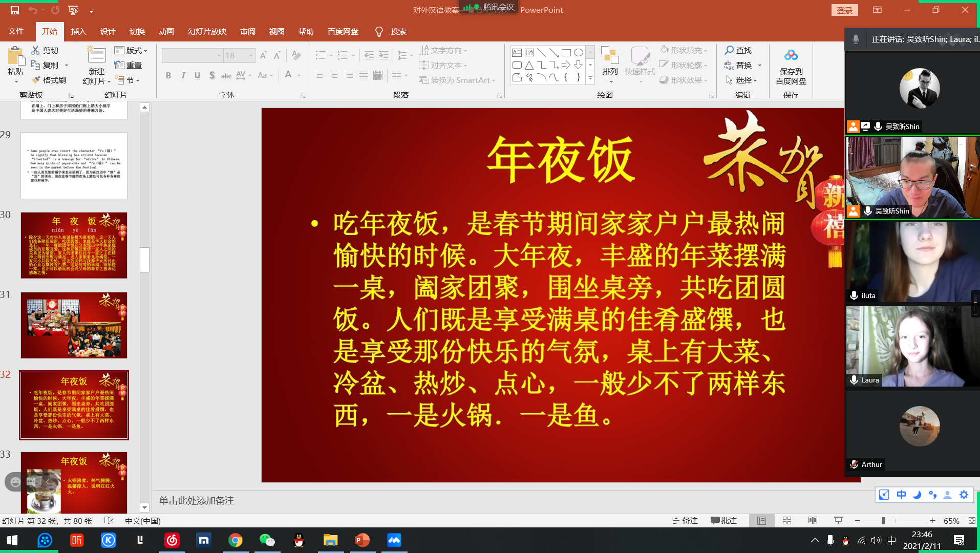Open the Insert (插入) tab
The width and height of the screenshot is (980, 553).
[78, 31]
